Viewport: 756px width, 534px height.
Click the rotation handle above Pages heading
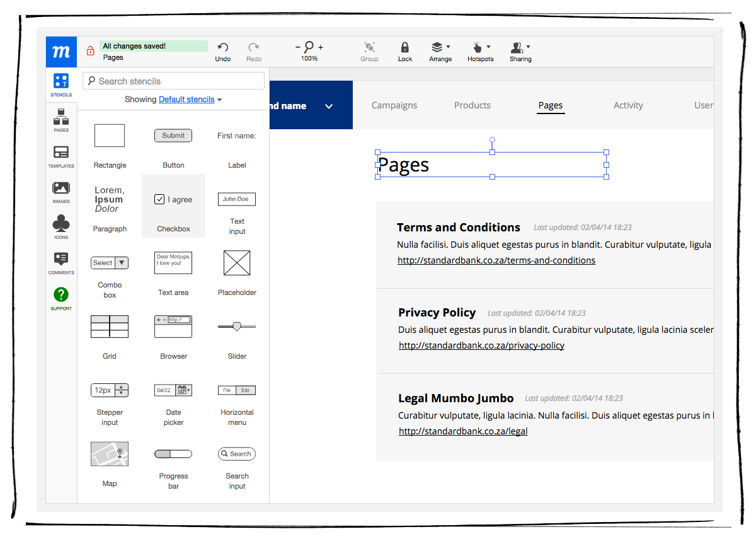(492, 140)
